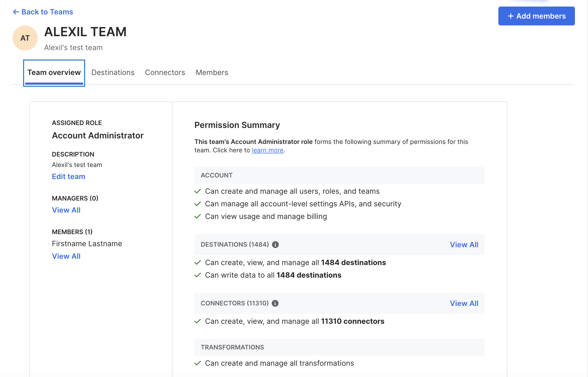
Task: Click 'Alexil's test team' subtitle under team name
Action: (73, 47)
